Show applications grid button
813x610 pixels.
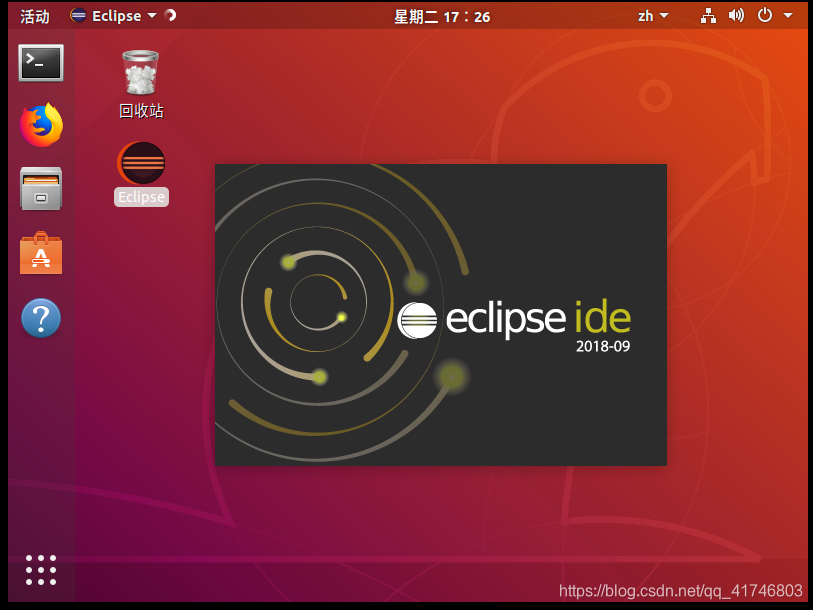pyautogui.click(x=41, y=570)
